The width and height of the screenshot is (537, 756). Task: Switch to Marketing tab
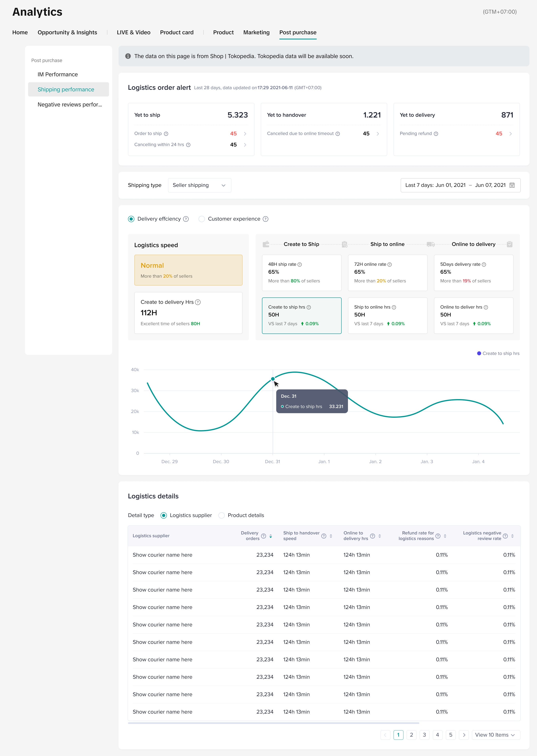tap(256, 32)
